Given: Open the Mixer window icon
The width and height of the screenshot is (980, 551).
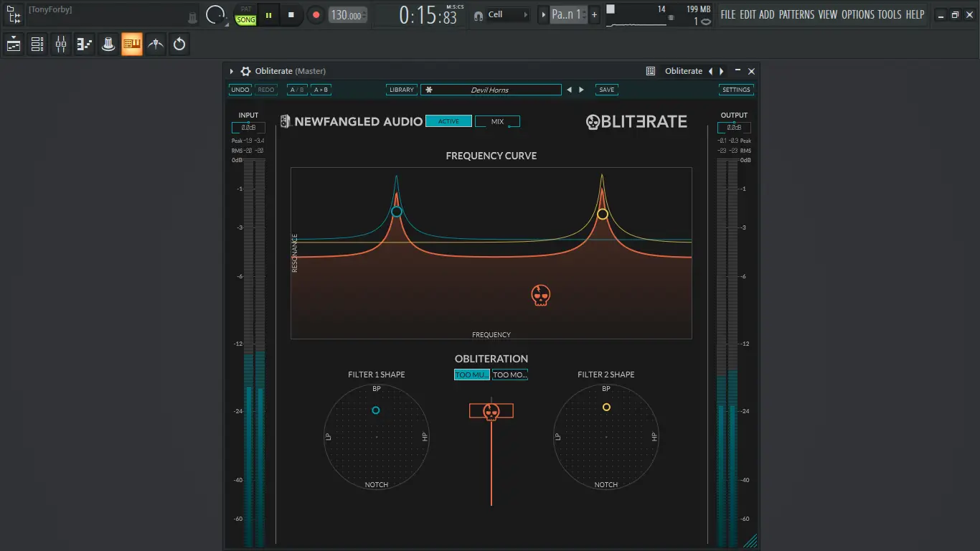Looking at the screenshot, I should point(61,44).
